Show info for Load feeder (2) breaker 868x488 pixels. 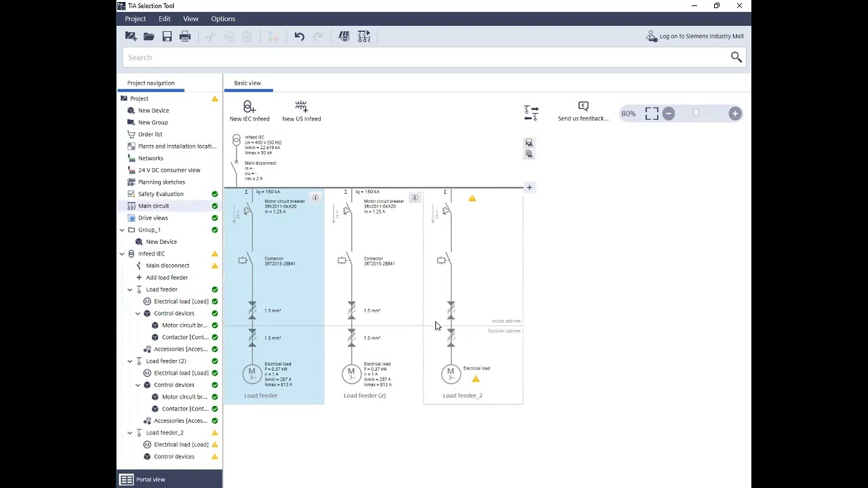[415, 197]
